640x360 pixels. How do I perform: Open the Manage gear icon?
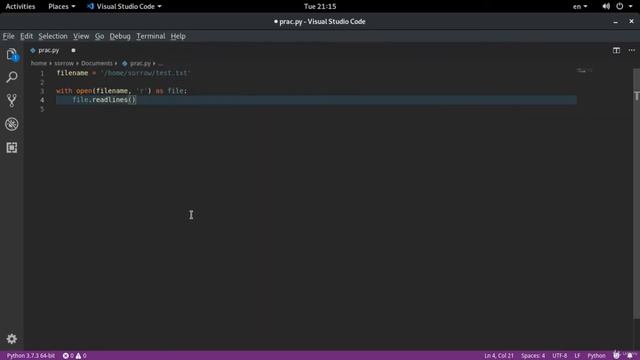(x=12, y=339)
